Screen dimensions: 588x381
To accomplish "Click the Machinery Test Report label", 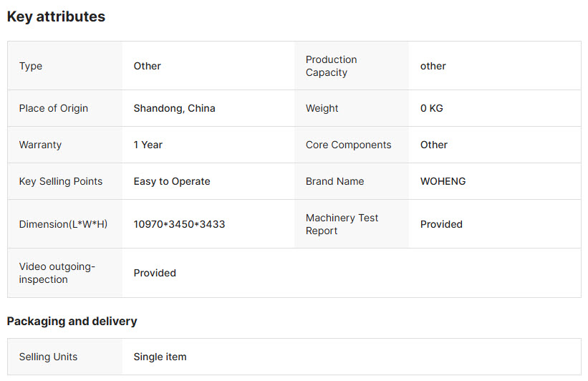I will click(x=342, y=224).
